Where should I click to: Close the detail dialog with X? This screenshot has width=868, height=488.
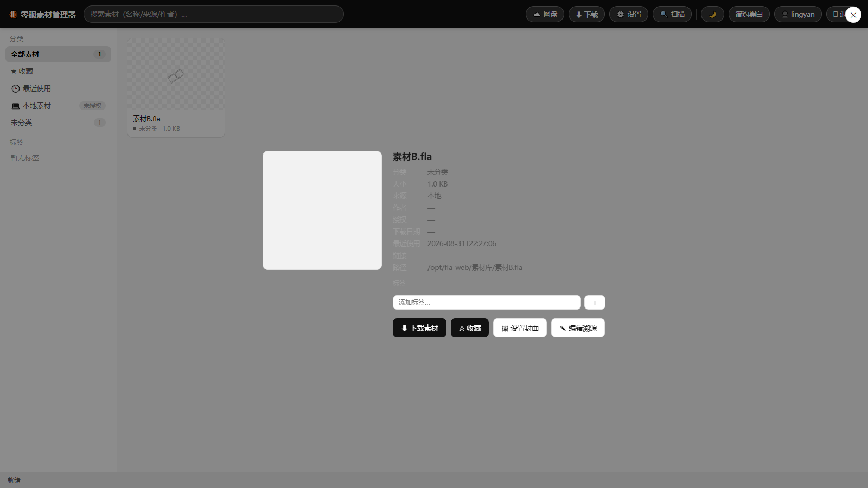[853, 15]
